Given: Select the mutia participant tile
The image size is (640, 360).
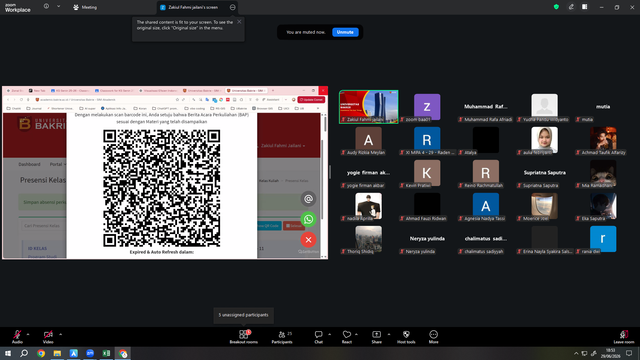Looking at the screenshot, I should (x=603, y=107).
